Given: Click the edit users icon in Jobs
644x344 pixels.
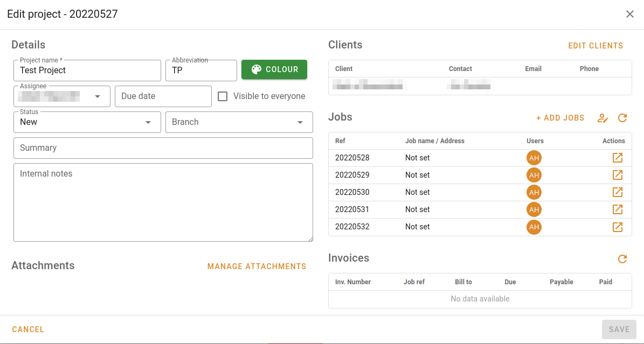Looking at the screenshot, I should point(603,118).
